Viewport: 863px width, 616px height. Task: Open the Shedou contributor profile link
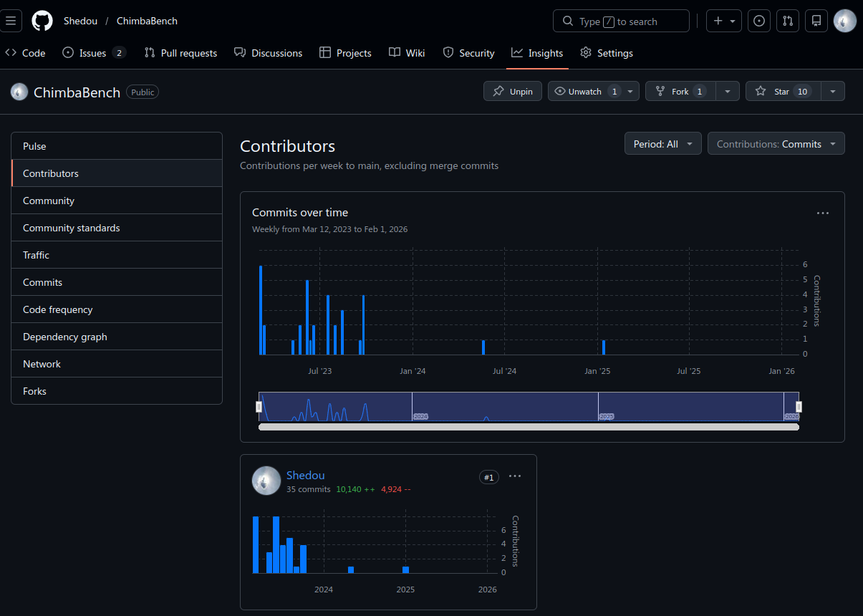coord(305,475)
